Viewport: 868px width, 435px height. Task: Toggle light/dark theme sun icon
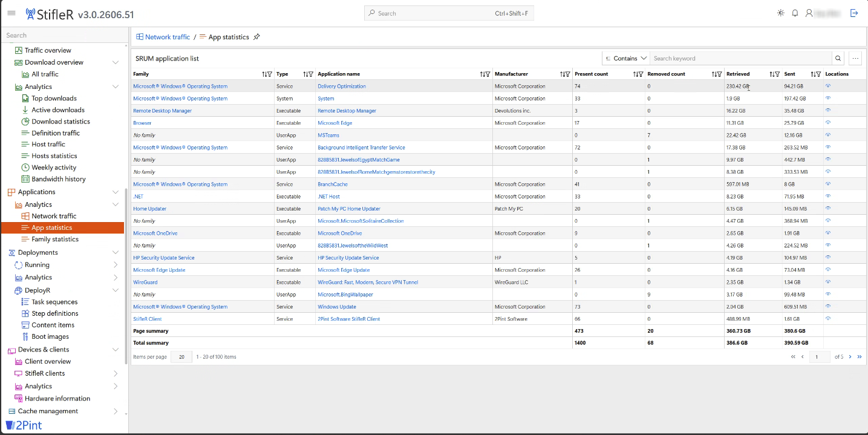point(781,13)
